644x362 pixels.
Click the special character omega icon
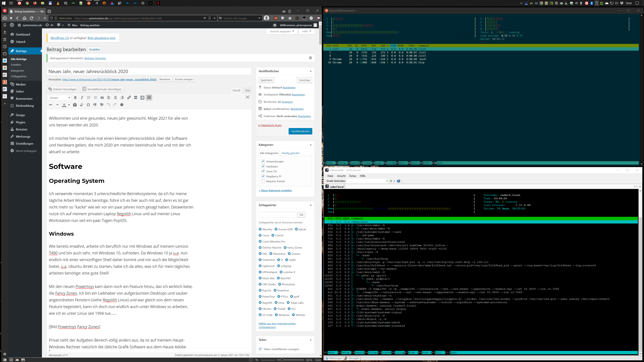tap(88, 105)
